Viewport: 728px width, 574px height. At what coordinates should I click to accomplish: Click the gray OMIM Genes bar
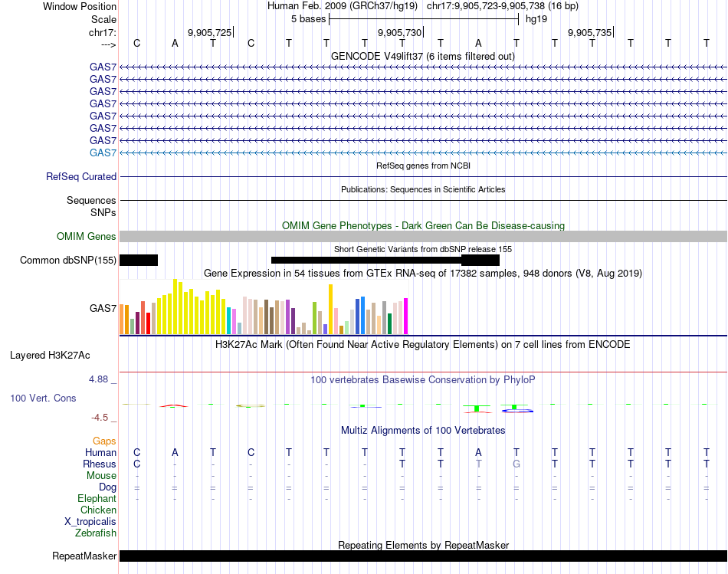tap(424, 236)
